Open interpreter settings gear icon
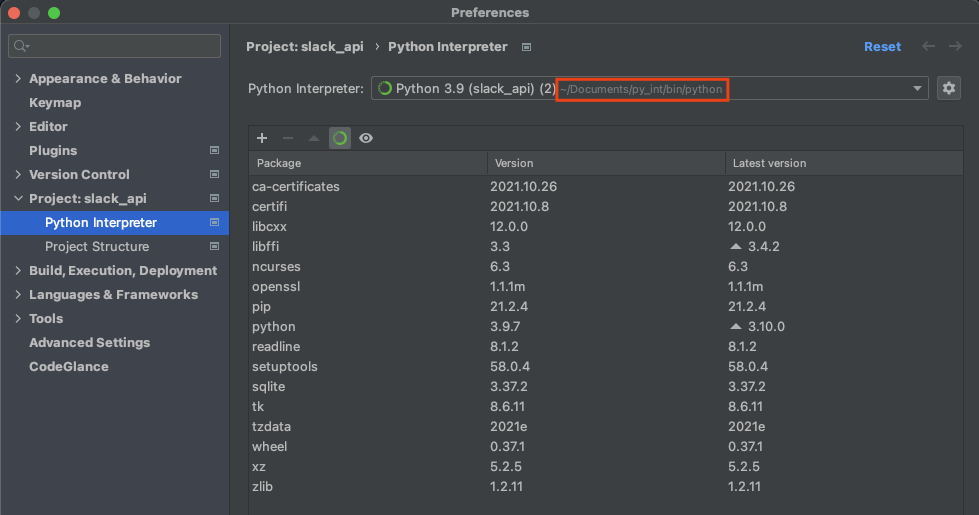Image resolution: width=979 pixels, height=515 pixels. pyautogui.click(x=949, y=88)
